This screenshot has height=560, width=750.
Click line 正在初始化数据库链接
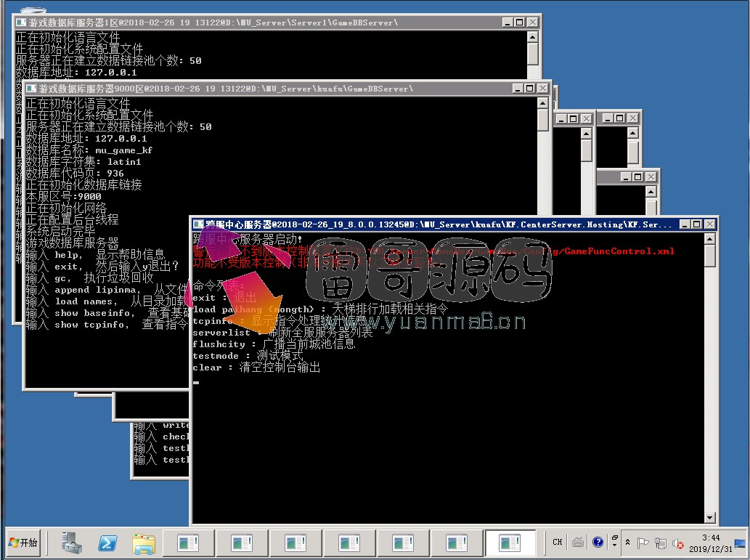pyautogui.click(x=83, y=184)
